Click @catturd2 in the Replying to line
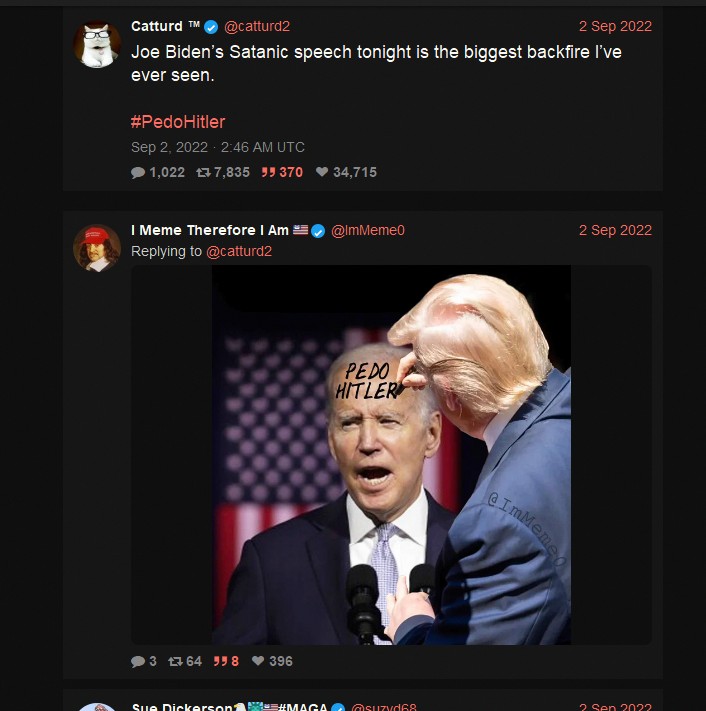The height and width of the screenshot is (711, 706). pyautogui.click(x=239, y=252)
